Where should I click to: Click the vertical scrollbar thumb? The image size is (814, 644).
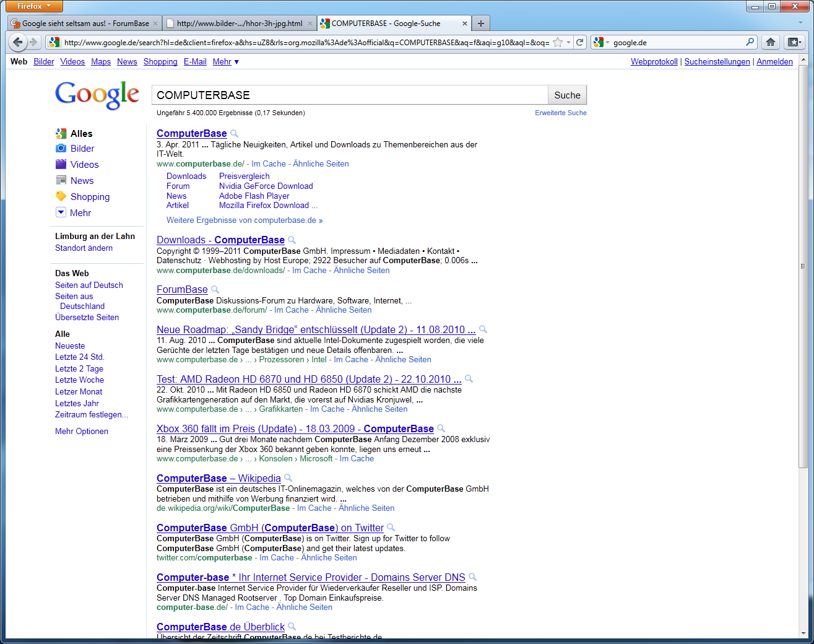pos(803,266)
